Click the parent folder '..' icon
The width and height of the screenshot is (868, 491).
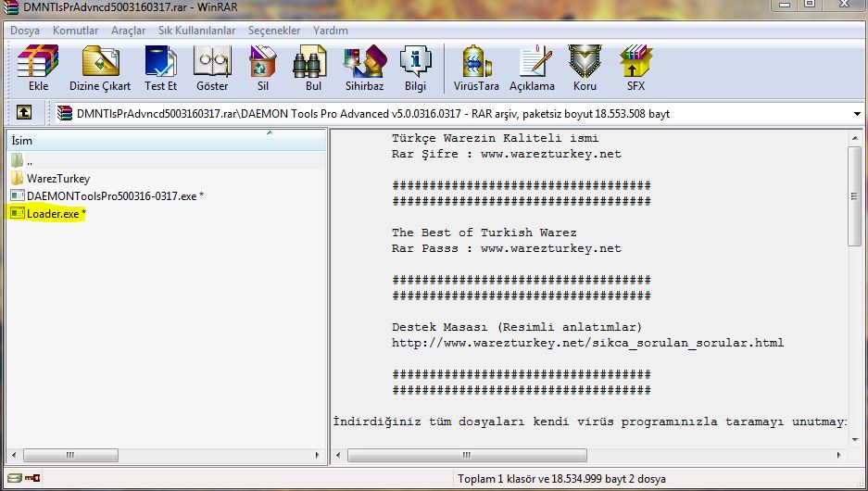tap(18, 160)
